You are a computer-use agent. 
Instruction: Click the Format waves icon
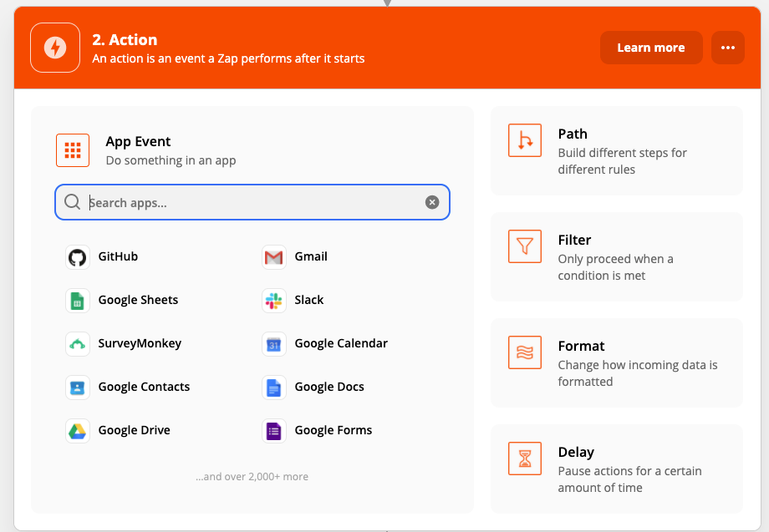pyautogui.click(x=525, y=352)
